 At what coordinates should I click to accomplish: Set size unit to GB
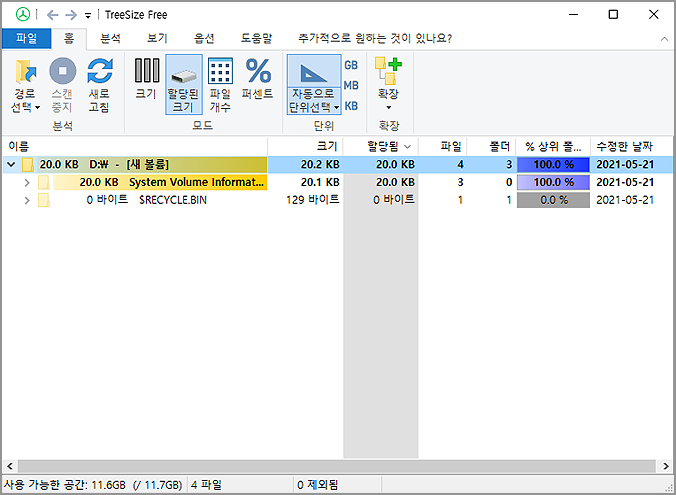(x=351, y=65)
